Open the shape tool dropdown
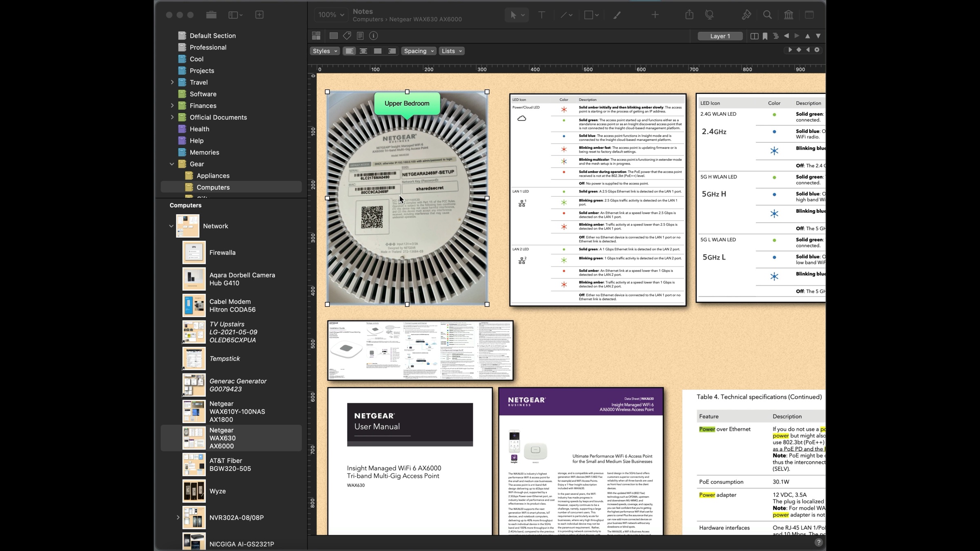This screenshot has height=551, width=980. click(591, 15)
